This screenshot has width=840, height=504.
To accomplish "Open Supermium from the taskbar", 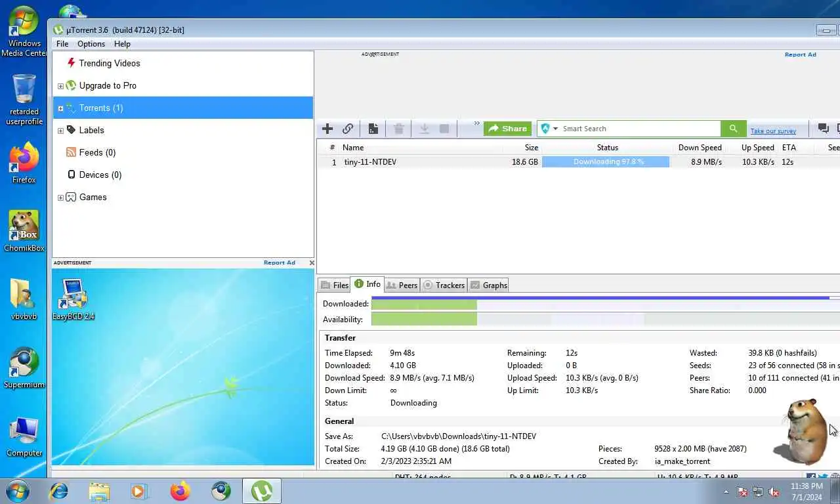I will [x=221, y=491].
